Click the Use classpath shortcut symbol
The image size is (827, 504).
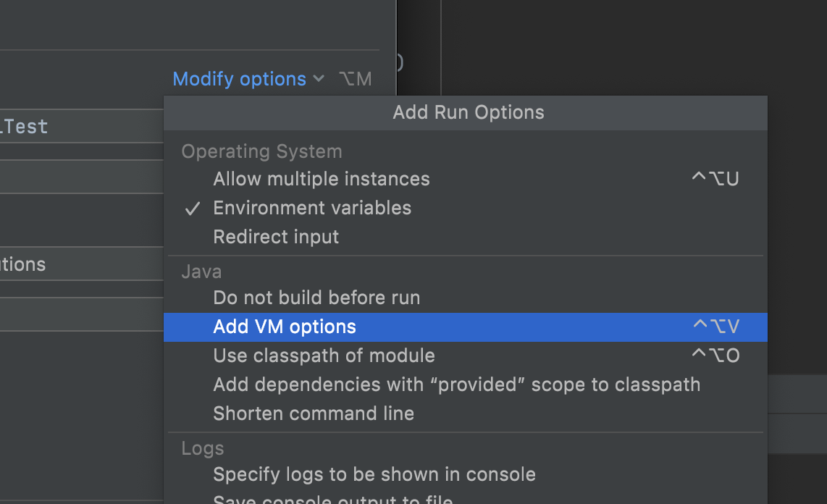point(715,356)
